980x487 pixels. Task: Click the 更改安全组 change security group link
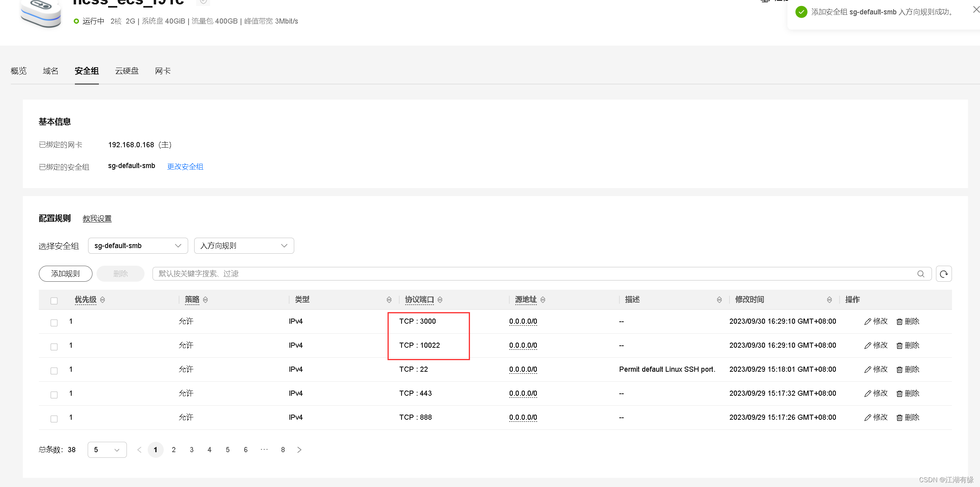185,166
